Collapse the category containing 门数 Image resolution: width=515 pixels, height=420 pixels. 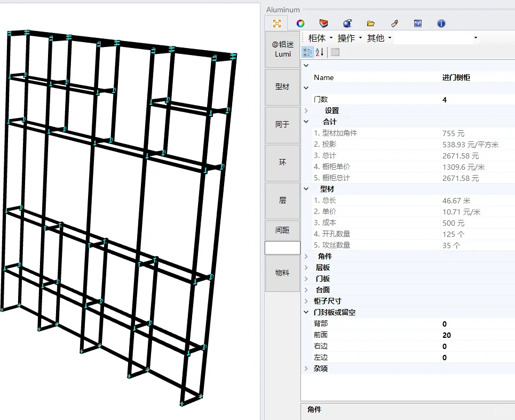(x=306, y=88)
